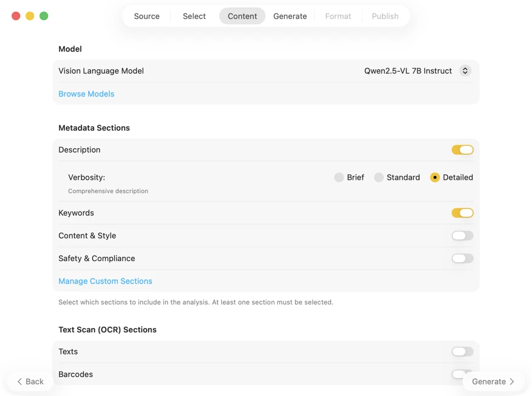Open the Generate tab
Viewport: 532px width, 396px height.
point(290,16)
